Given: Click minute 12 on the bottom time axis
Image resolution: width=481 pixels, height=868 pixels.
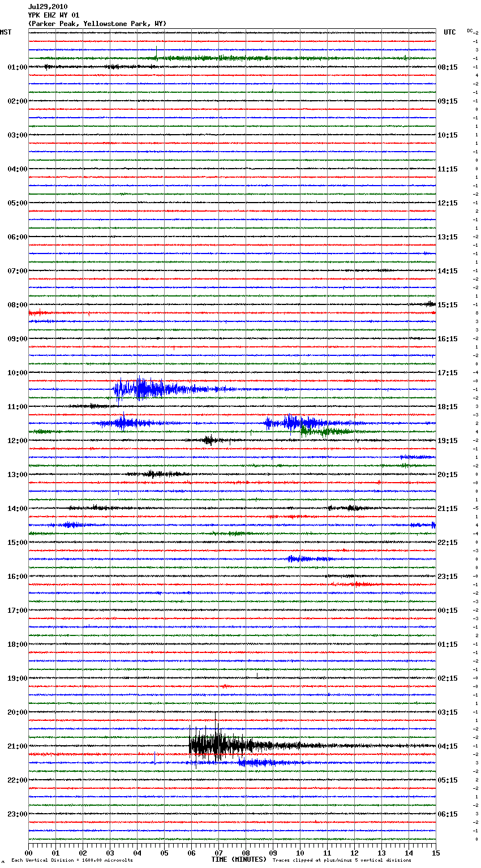Looking at the screenshot, I should (354, 853).
